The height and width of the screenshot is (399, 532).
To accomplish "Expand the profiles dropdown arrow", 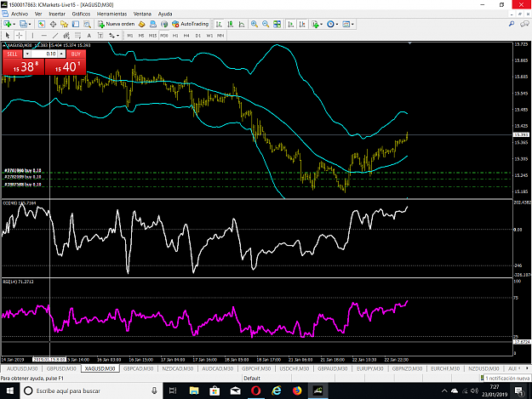I will click(x=30, y=24).
